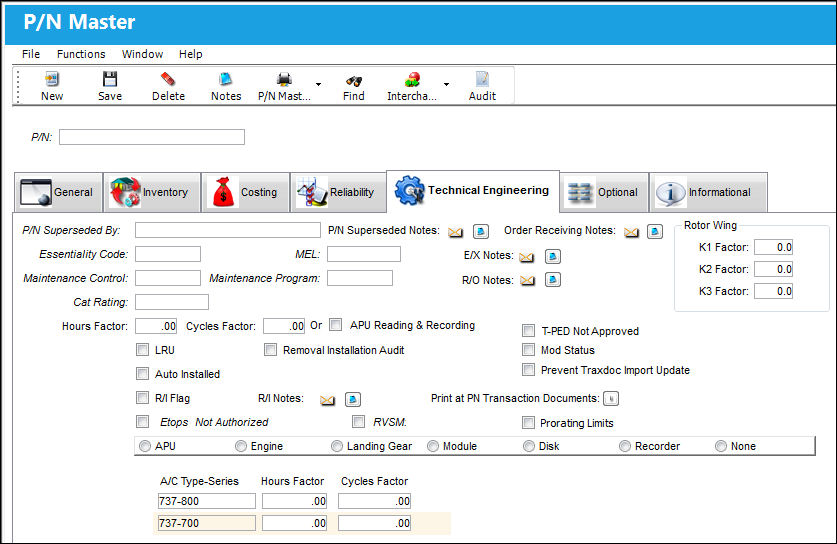Check the LRU checkbox

click(143, 350)
